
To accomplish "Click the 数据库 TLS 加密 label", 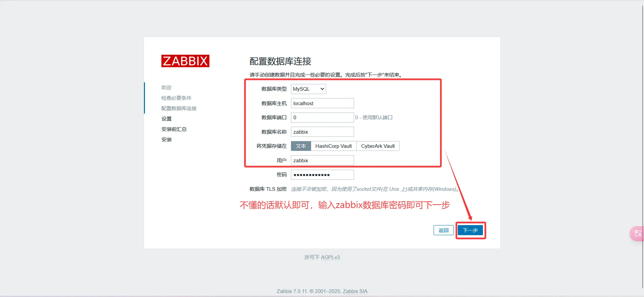I will 268,189.
